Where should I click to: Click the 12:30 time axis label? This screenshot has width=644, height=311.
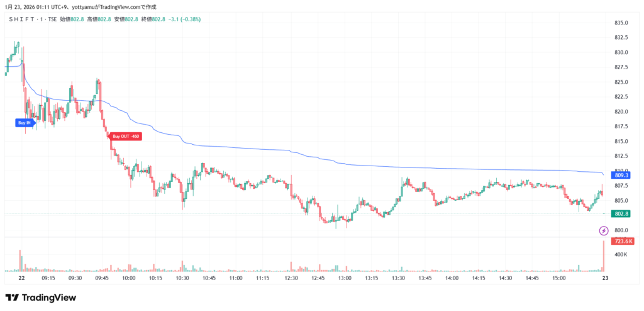pos(290,278)
